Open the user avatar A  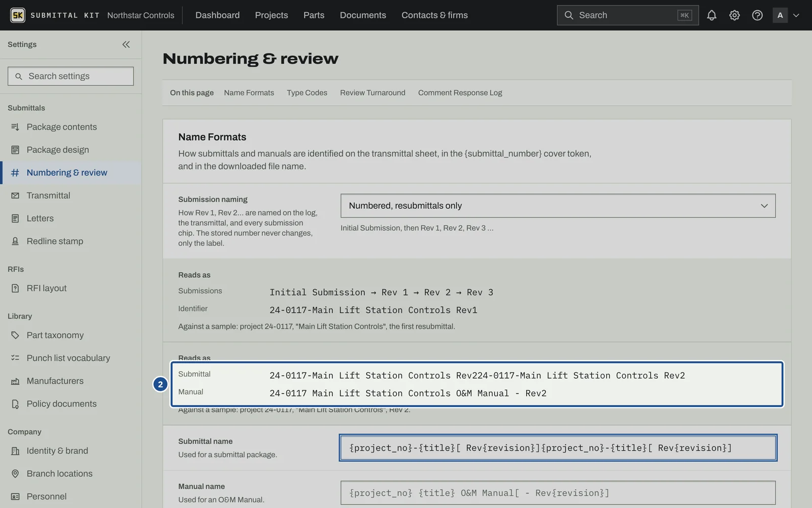[780, 15]
